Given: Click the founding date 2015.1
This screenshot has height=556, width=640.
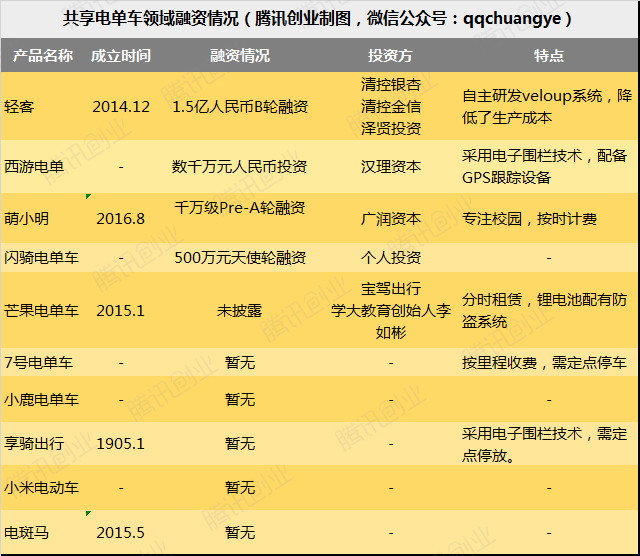Looking at the screenshot, I should (x=121, y=311).
